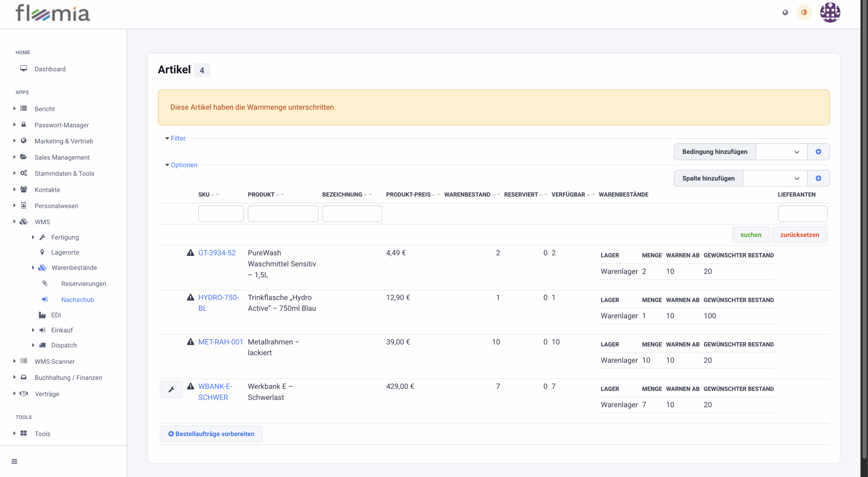Open Nachschub in the sidebar

pos(77,300)
